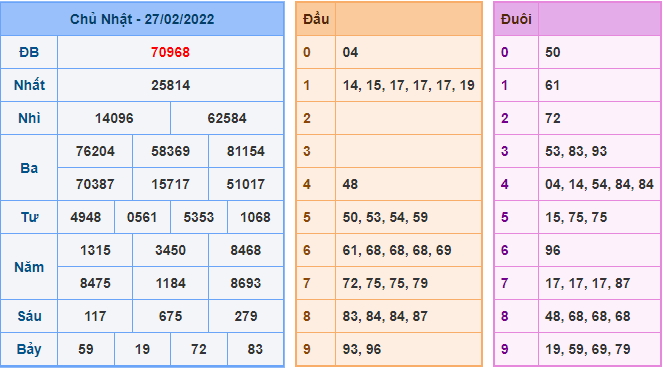Image resolution: width=663 pixels, height=368 pixels.
Task: Select the special prize number 70968
Action: (170, 52)
